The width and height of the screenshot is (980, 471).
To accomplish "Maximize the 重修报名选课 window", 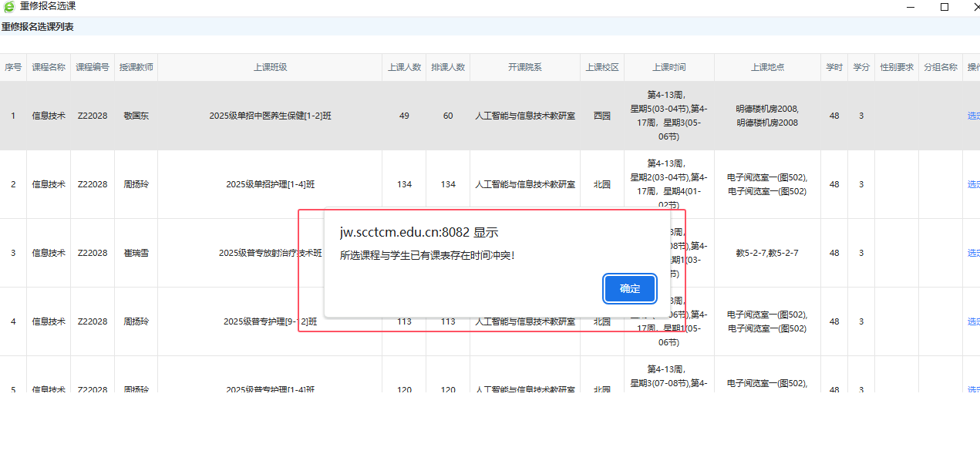I will [944, 7].
